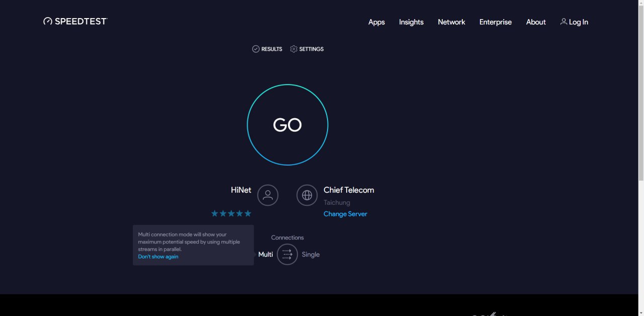Toggle the Connections mode switch icon
This screenshot has width=644, height=316.
point(287,254)
